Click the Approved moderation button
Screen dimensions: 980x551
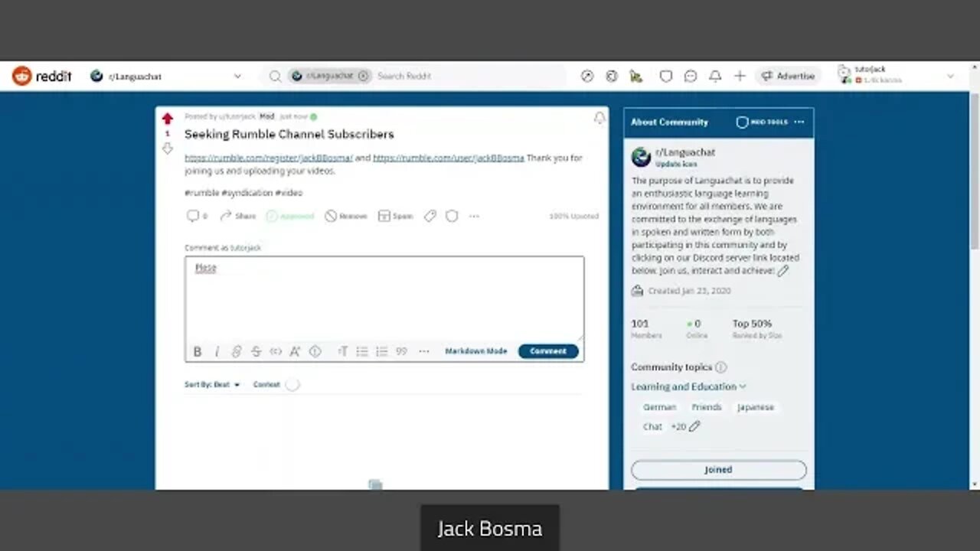coord(290,216)
